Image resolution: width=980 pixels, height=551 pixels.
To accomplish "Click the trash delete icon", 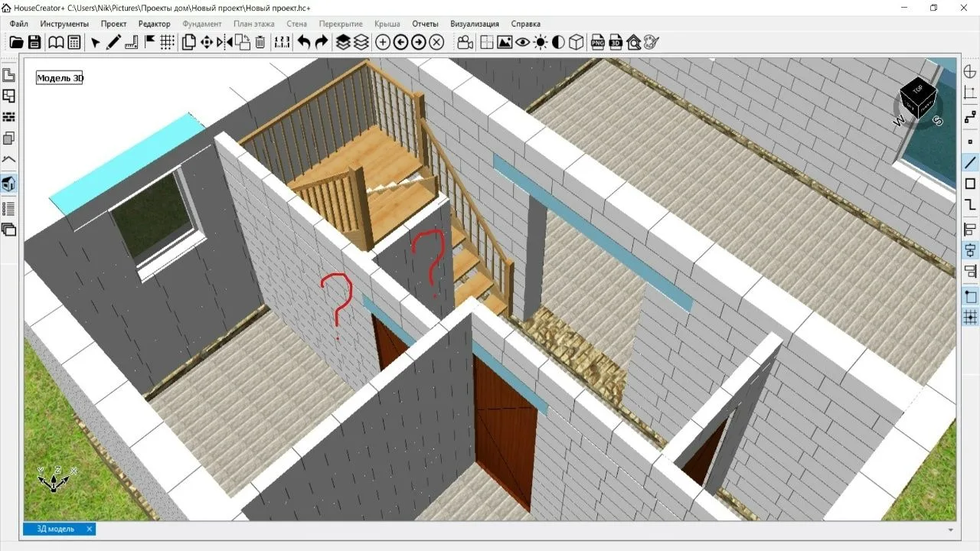I will [x=260, y=42].
